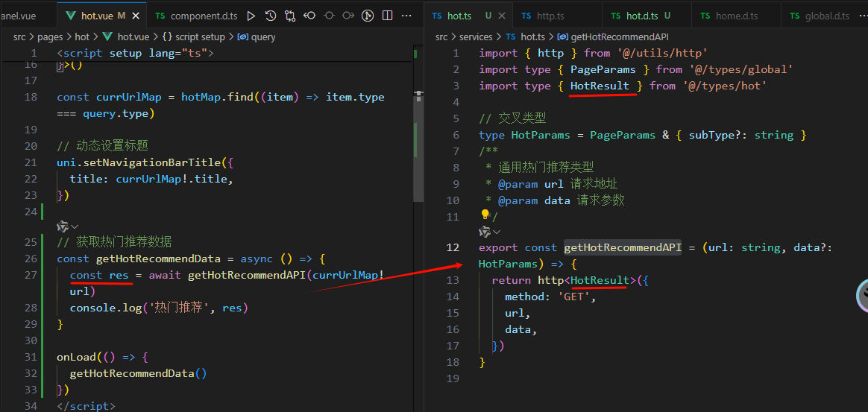
Task: Click the lightbulb quick-fix icon at line 11
Action: point(485,215)
